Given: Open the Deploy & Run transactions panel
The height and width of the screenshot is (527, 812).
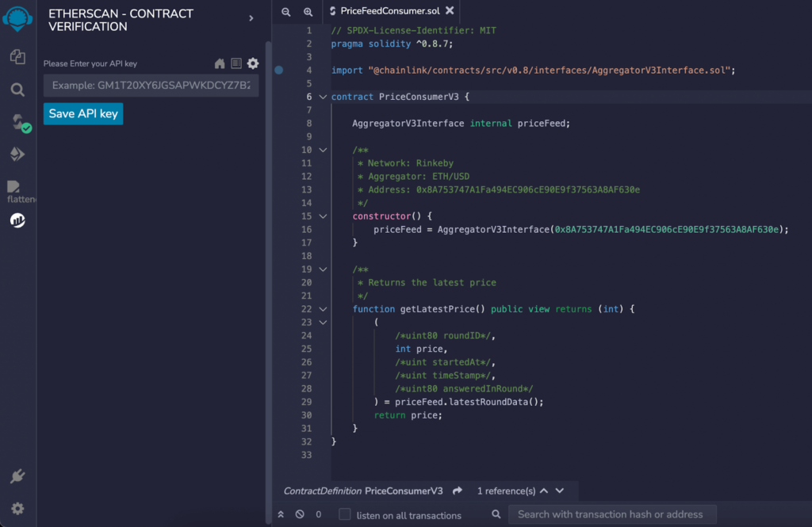Looking at the screenshot, I should pyautogui.click(x=17, y=154).
